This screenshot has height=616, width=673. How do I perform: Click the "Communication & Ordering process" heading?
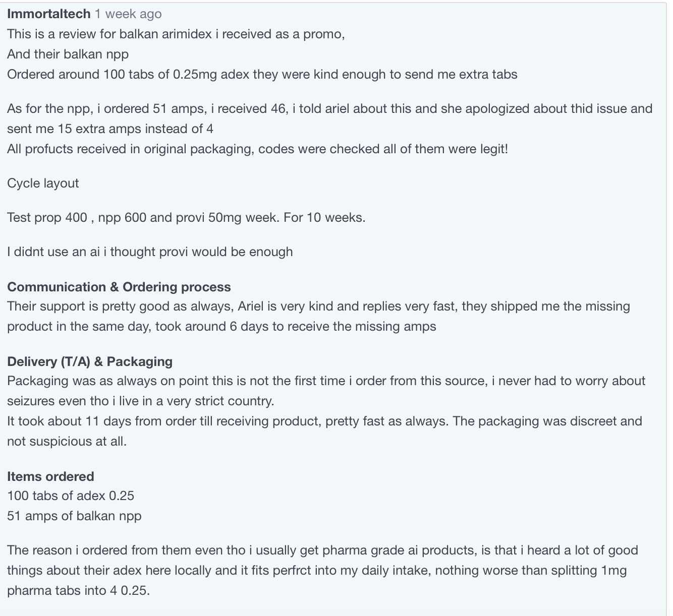[119, 287]
